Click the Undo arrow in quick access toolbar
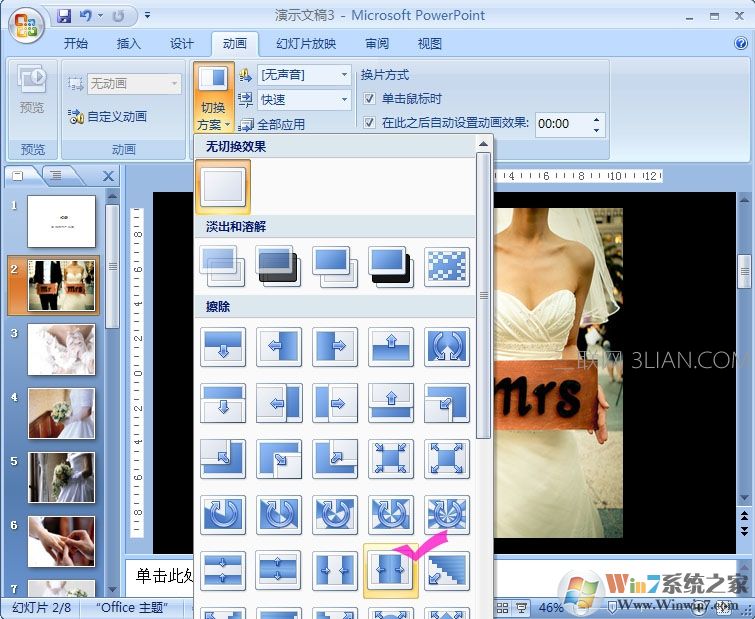This screenshot has height=619, width=755. [87, 16]
